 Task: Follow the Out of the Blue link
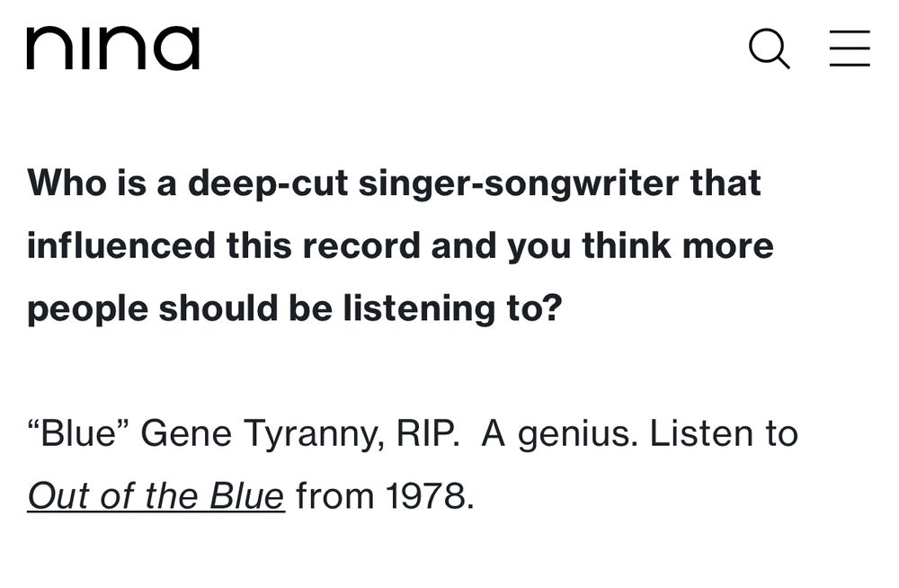pos(156,495)
